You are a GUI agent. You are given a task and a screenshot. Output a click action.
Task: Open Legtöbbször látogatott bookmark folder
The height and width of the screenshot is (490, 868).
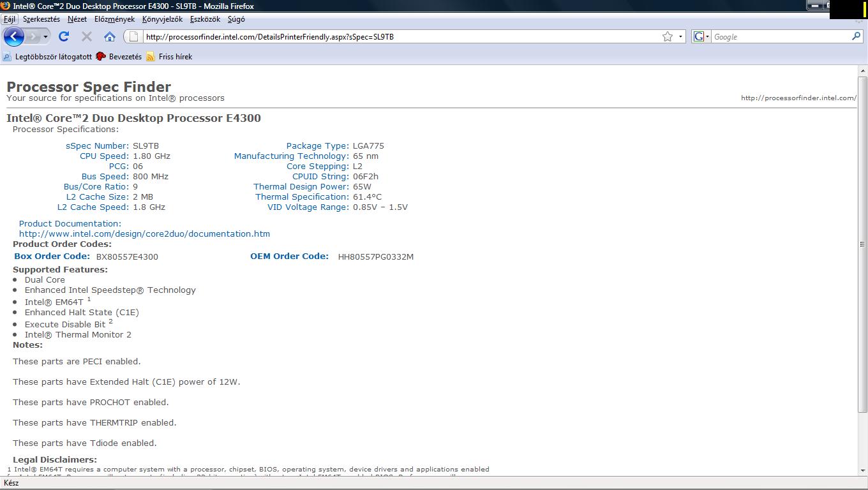pyautogui.click(x=48, y=57)
